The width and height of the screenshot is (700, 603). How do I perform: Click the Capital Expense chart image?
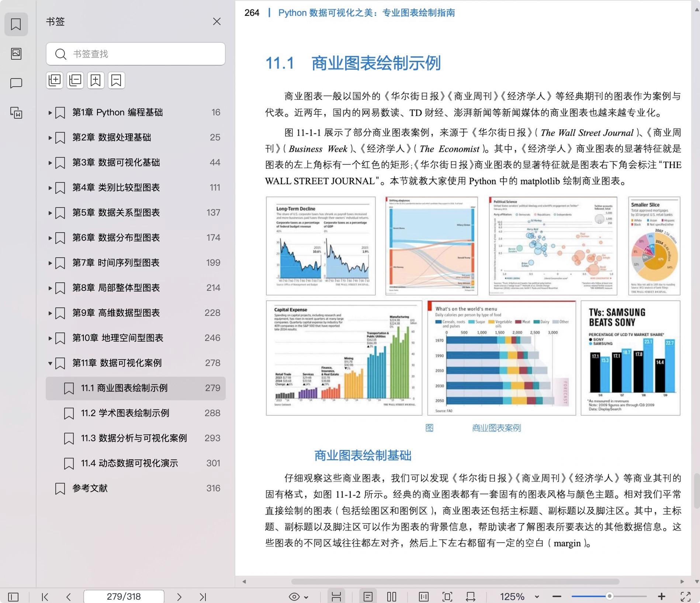point(344,358)
